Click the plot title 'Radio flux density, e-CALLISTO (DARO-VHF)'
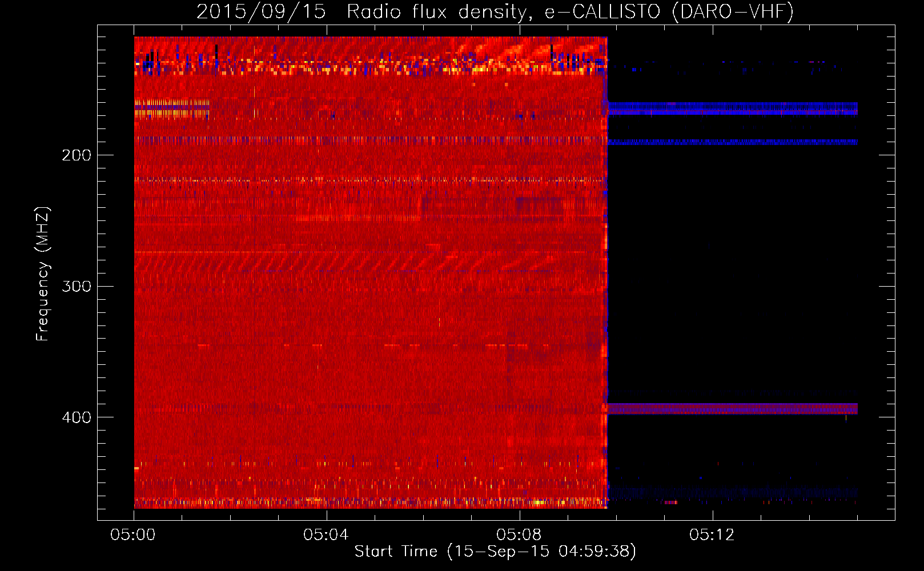Viewport: 924px width, 571px height. tap(570, 11)
